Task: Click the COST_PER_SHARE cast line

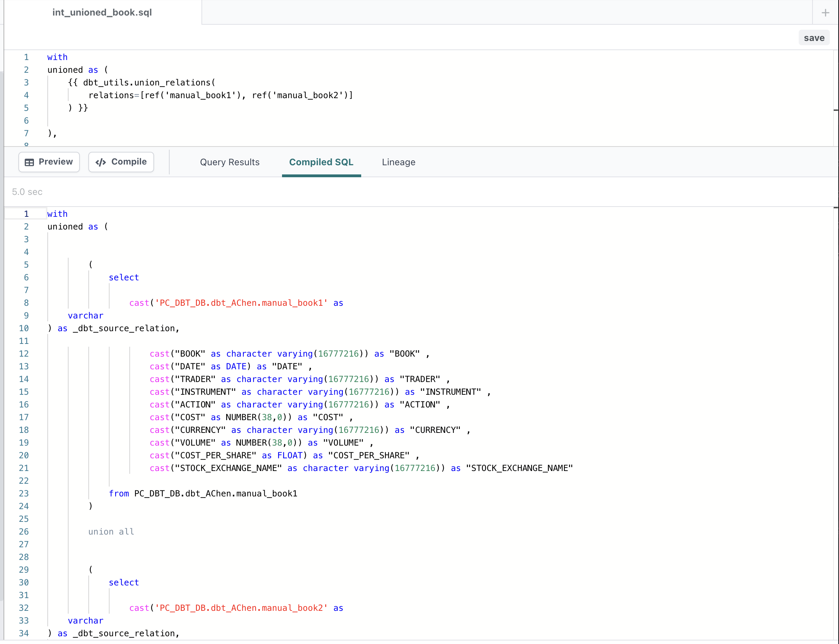Action: pos(284,455)
